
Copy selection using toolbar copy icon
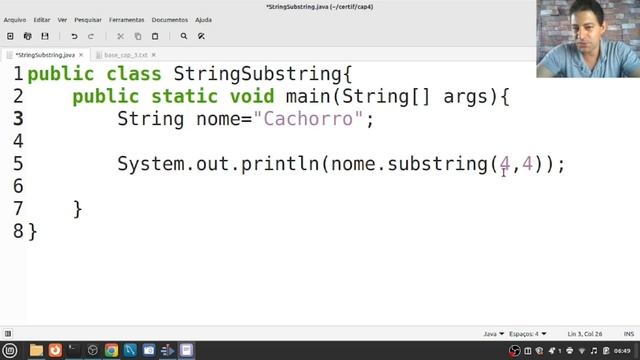point(138,36)
